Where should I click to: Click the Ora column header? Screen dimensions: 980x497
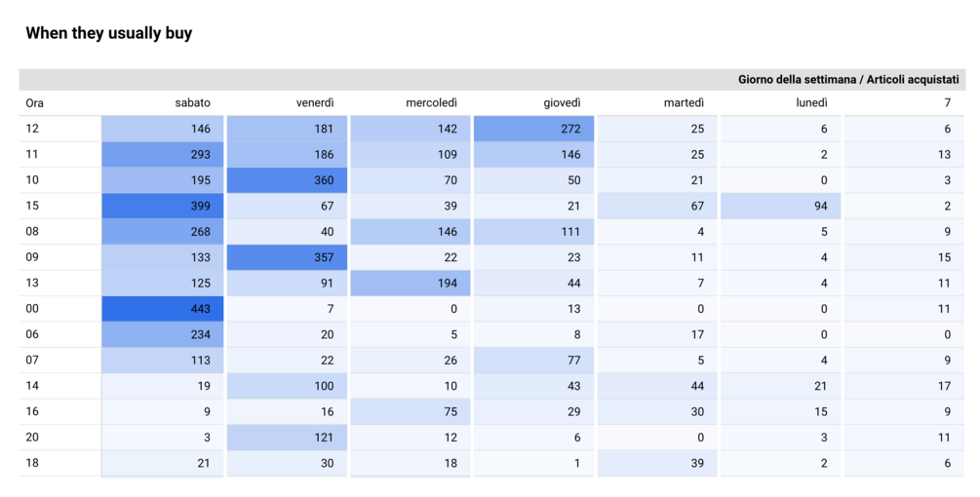35,102
